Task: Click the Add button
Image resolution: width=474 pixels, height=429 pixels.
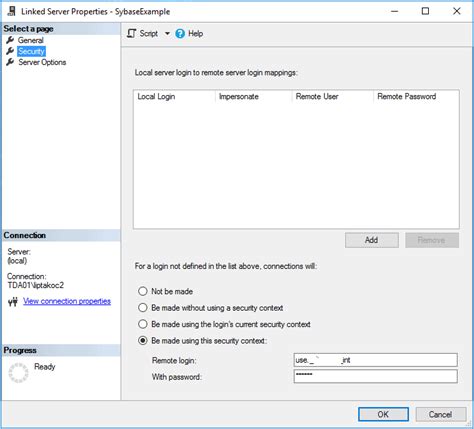Action: 372,240
